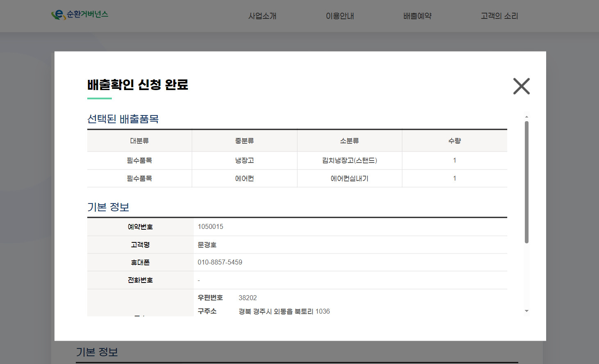The width and height of the screenshot is (599, 364).
Task: Click the scrollbar up arrow in dialog
Action: point(526,117)
